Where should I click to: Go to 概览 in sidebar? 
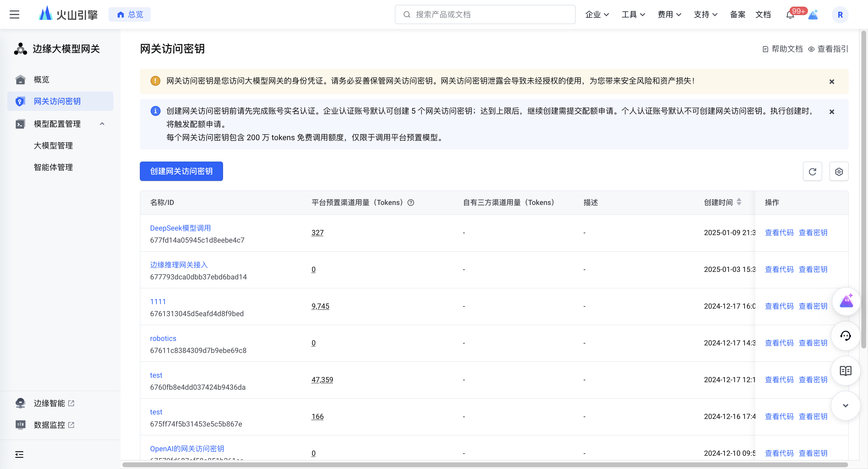click(42, 80)
